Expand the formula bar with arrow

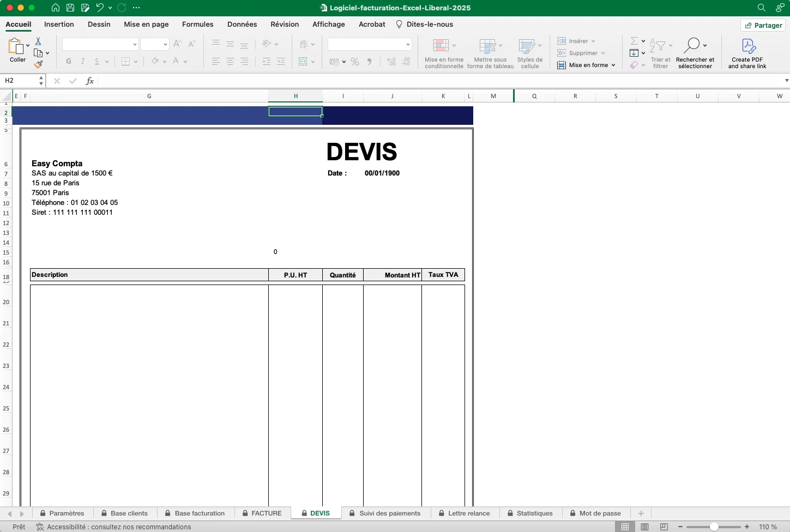click(786, 81)
